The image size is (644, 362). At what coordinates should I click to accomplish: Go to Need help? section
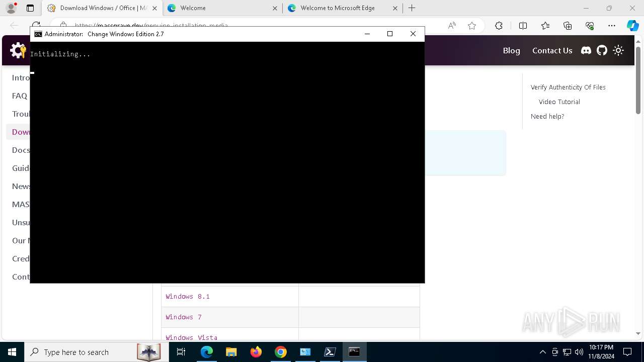(x=547, y=116)
